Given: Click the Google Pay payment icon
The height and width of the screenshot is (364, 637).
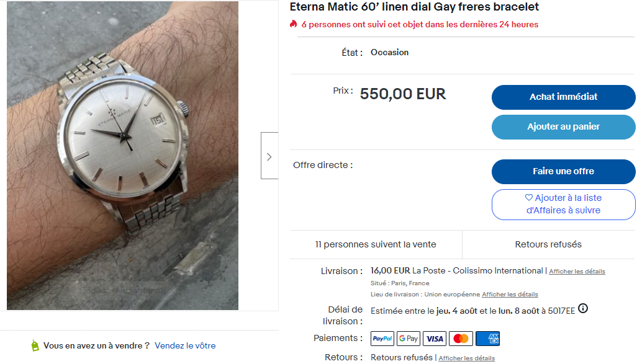Looking at the screenshot, I should pyautogui.click(x=409, y=339).
